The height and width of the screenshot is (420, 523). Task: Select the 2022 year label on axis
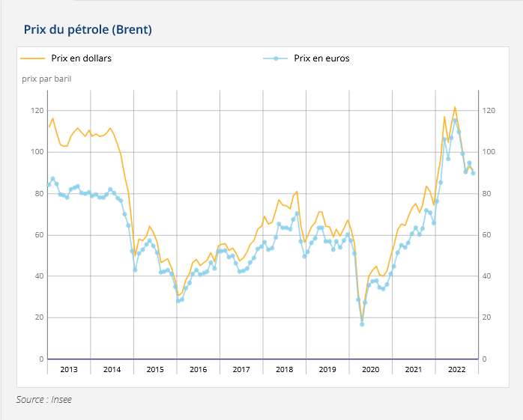tap(456, 369)
